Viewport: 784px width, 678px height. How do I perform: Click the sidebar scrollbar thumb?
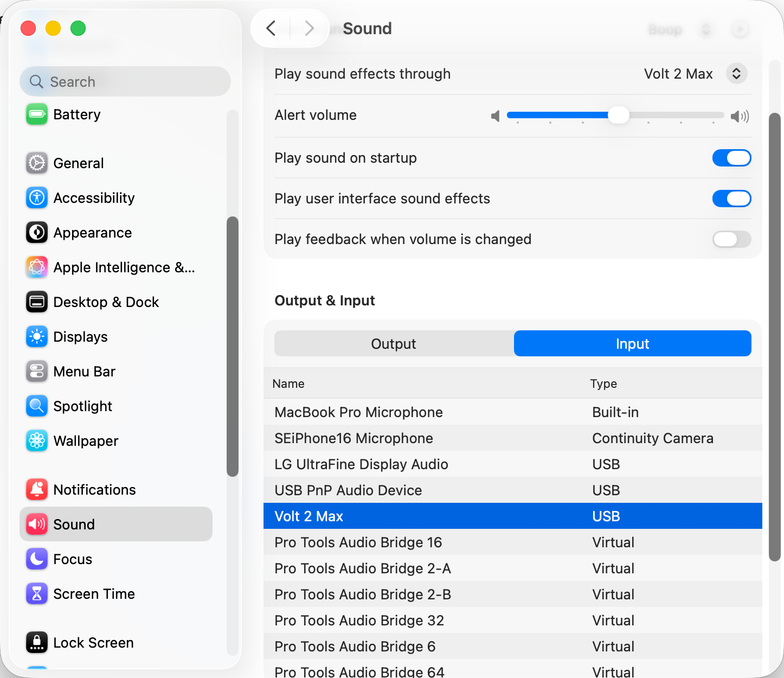coord(233,347)
